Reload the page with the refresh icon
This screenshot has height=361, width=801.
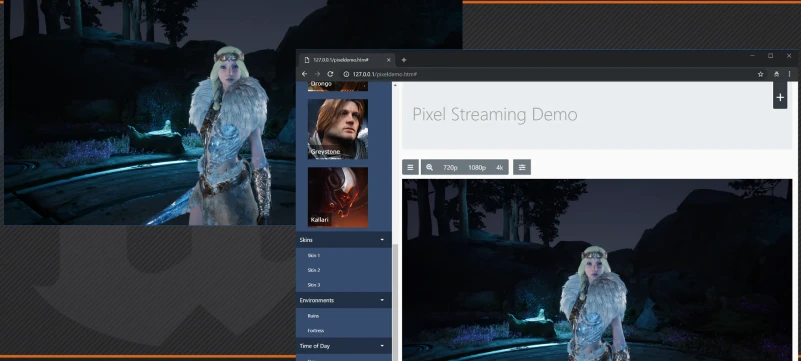pyautogui.click(x=330, y=74)
